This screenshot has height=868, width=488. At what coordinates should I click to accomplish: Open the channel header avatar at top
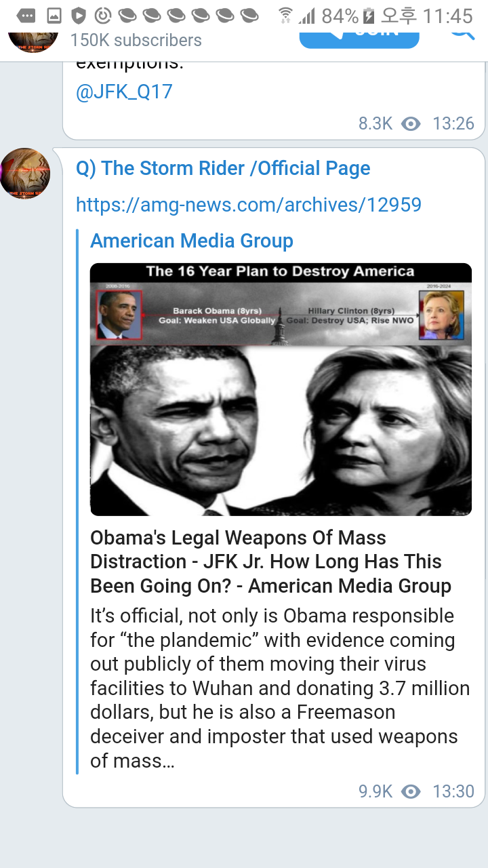tap(33, 40)
